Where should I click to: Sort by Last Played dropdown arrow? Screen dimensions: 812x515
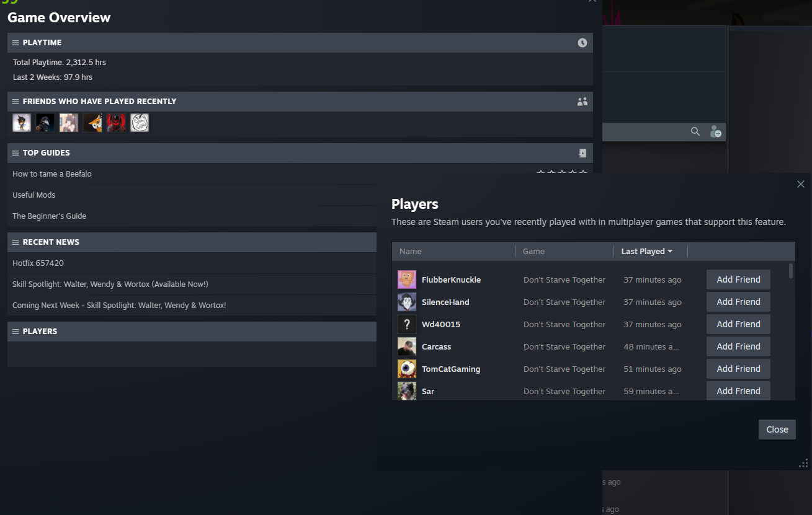coord(670,252)
